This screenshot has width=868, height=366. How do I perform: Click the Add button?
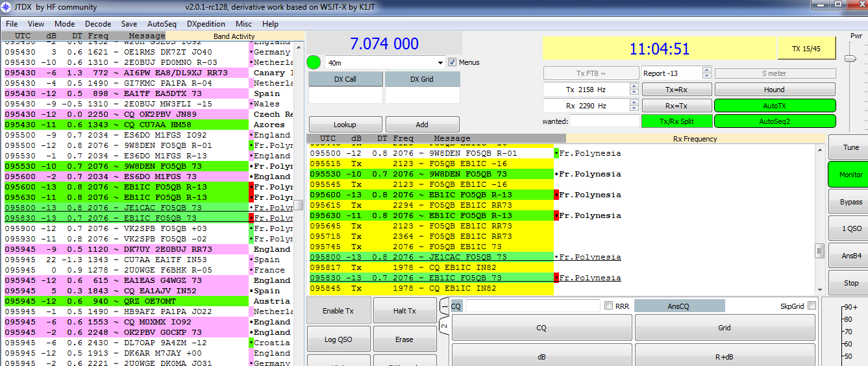tap(423, 125)
